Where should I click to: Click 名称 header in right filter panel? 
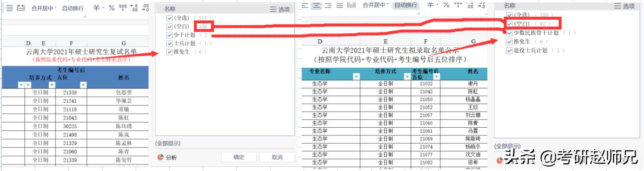(510, 5)
